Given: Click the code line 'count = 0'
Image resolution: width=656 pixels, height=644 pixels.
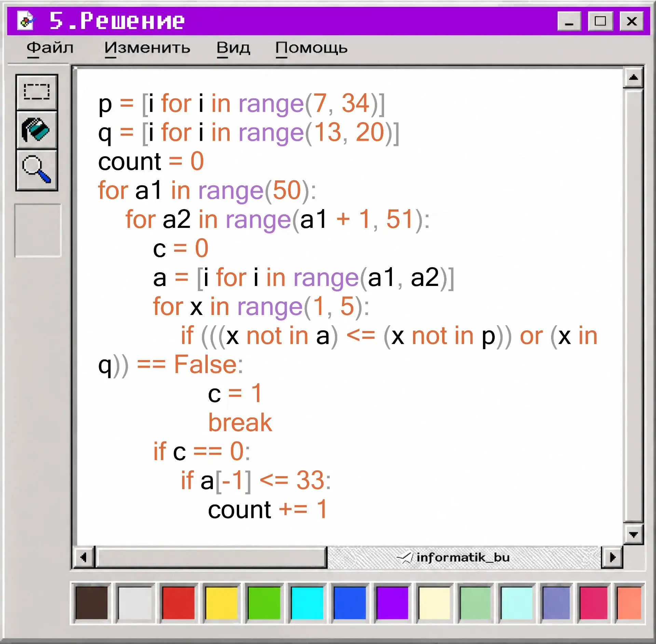Looking at the screenshot, I should click(151, 161).
